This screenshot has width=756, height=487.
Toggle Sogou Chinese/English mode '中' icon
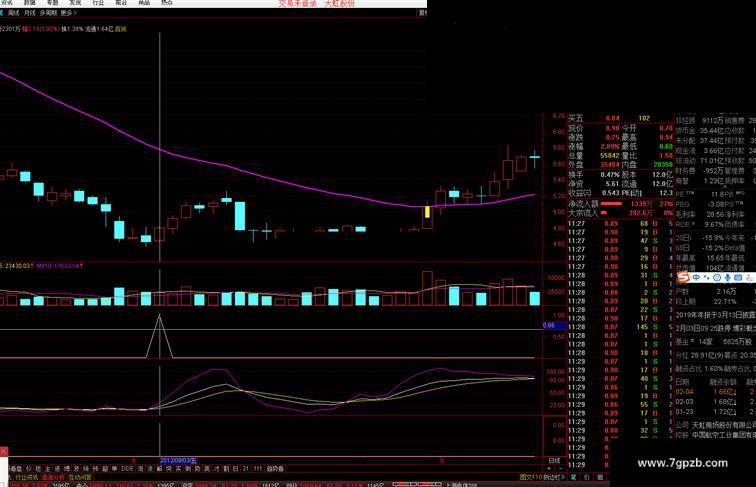tap(696, 278)
